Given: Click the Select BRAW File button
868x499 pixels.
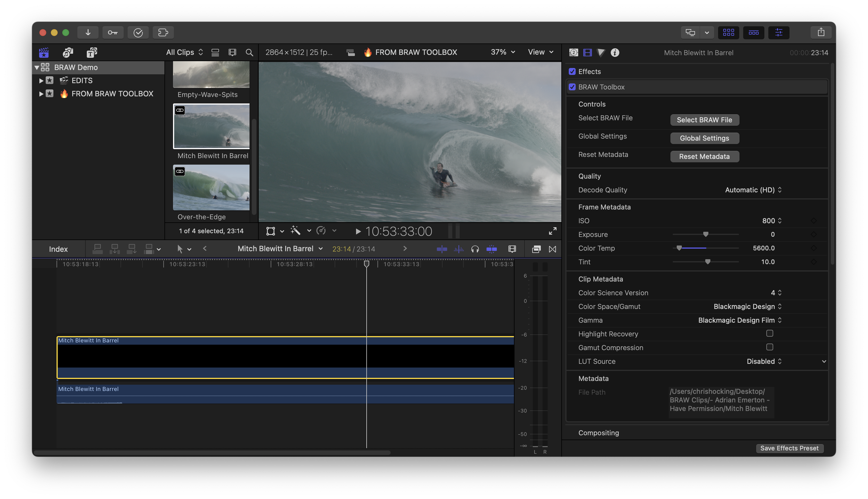Looking at the screenshot, I should [x=704, y=120].
